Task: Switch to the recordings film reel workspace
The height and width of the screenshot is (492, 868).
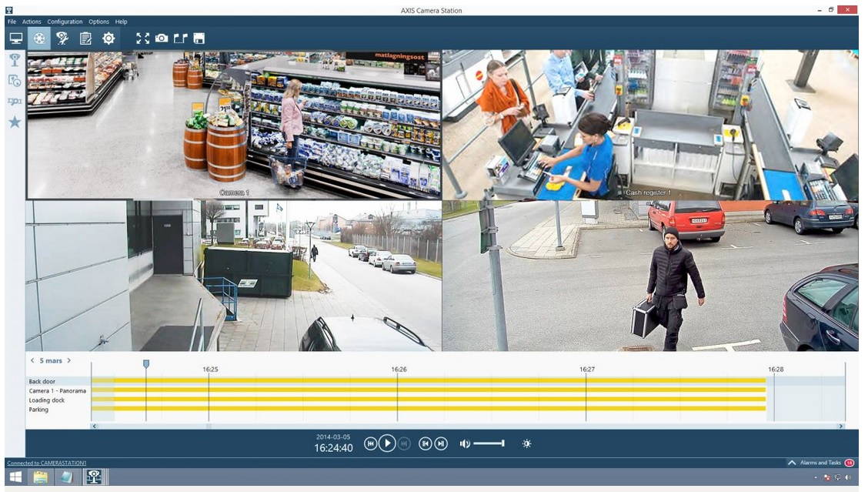Action: point(39,38)
